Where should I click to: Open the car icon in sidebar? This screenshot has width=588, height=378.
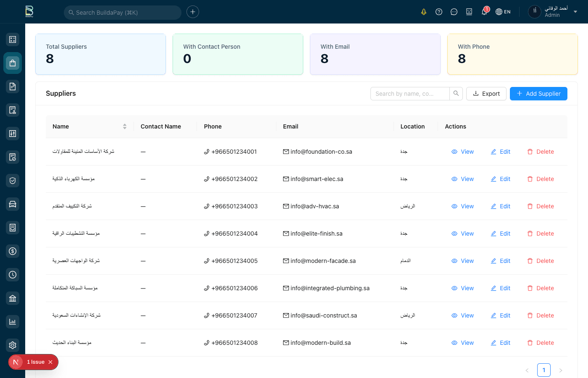point(13,204)
